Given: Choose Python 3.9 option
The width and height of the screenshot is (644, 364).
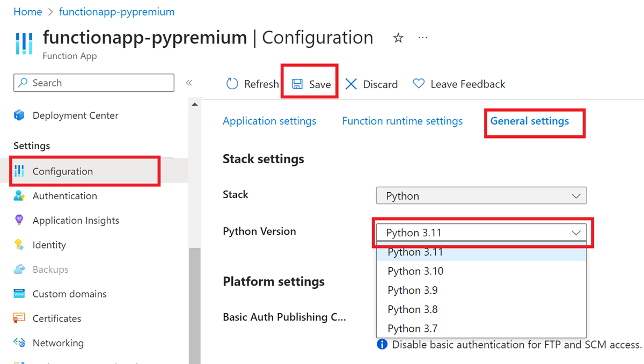Looking at the screenshot, I should tap(413, 290).
